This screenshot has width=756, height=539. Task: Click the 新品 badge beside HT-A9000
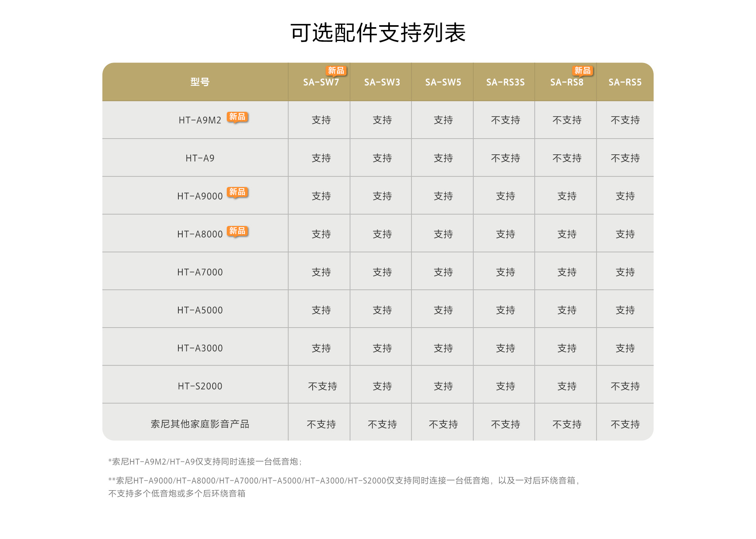tap(237, 192)
